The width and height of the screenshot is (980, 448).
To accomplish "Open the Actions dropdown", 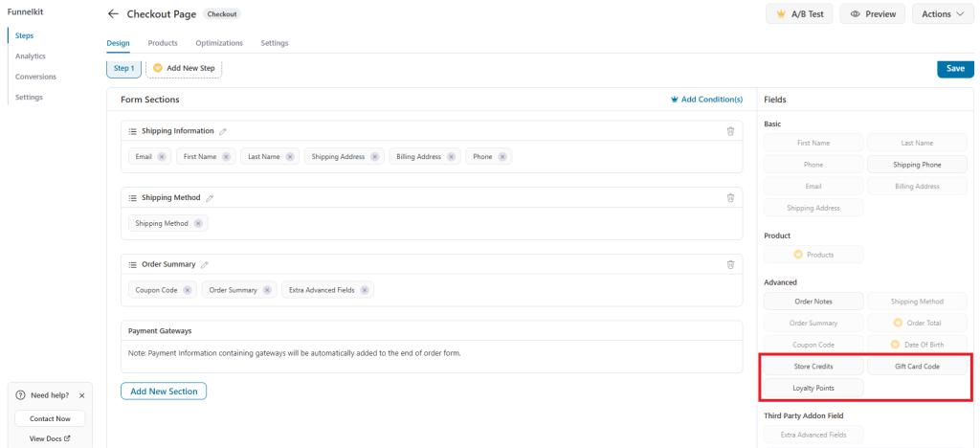I will coord(943,13).
